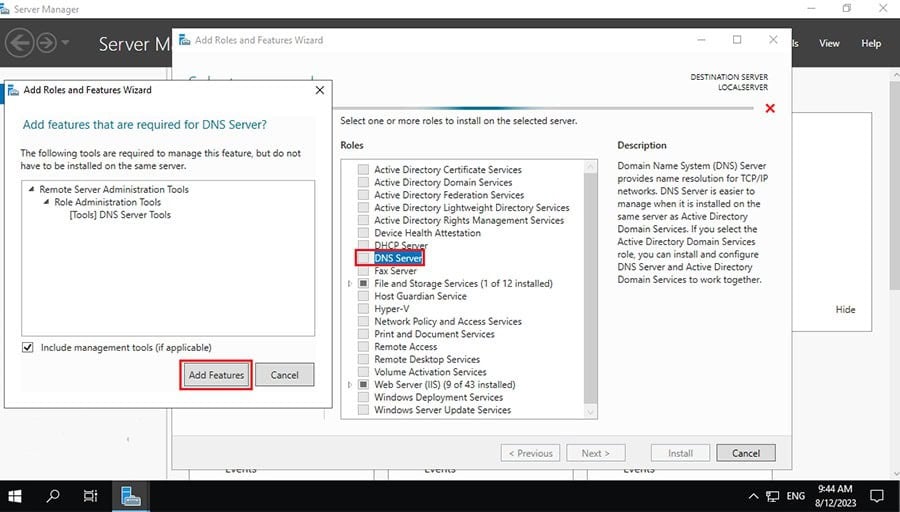Click the Server Manager forward arrow
The image size is (900, 512).
46,43
